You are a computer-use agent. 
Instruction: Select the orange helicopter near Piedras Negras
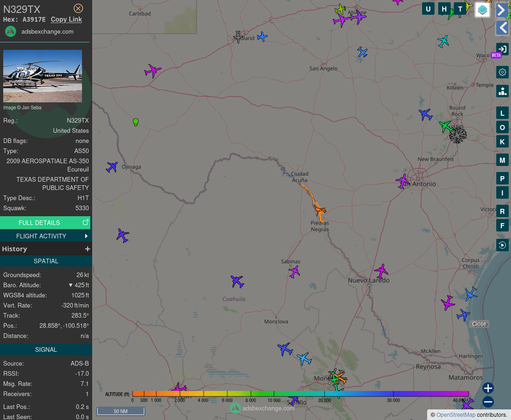point(320,210)
